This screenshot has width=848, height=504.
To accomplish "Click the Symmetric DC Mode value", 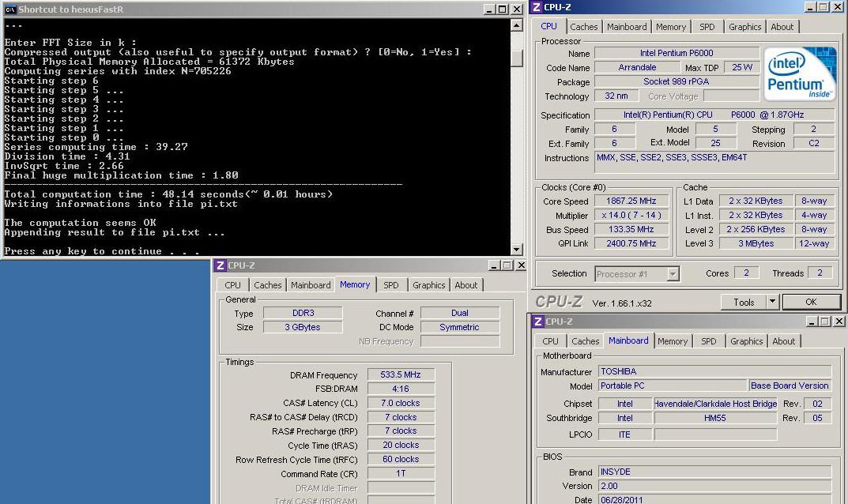I will (x=460, y=327).
